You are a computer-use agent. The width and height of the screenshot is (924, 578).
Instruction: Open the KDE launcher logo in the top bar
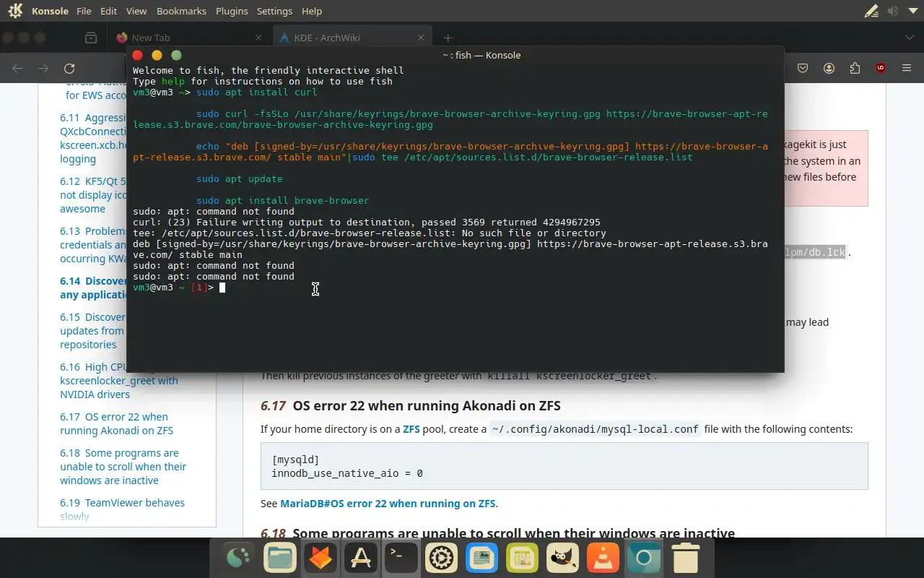click(x=15, y=11)
